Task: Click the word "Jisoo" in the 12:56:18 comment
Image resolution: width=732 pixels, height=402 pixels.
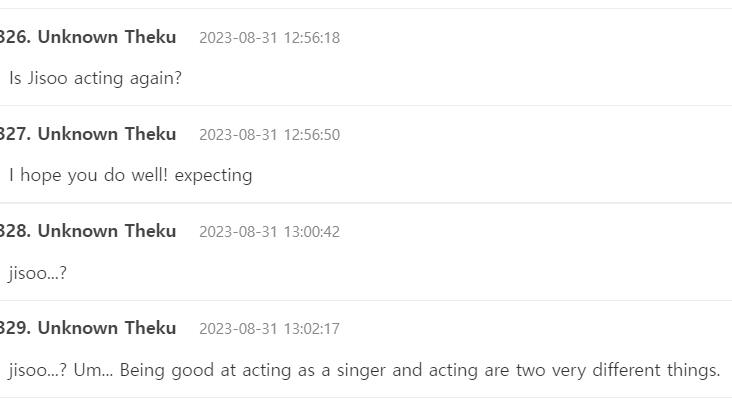Action: click(47, 78)
